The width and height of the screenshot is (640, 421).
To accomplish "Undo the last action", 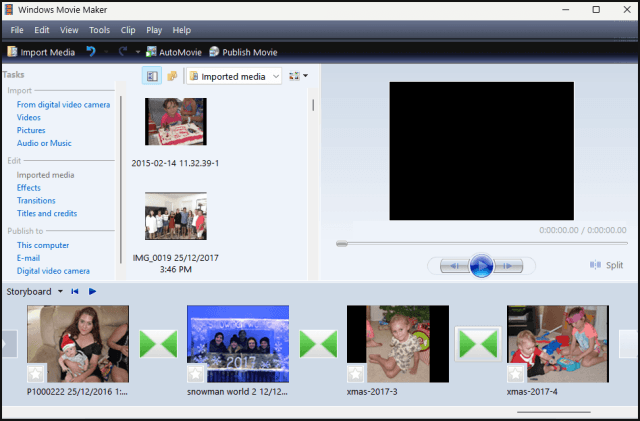I will pyautogui.click(x=91, y=51).
